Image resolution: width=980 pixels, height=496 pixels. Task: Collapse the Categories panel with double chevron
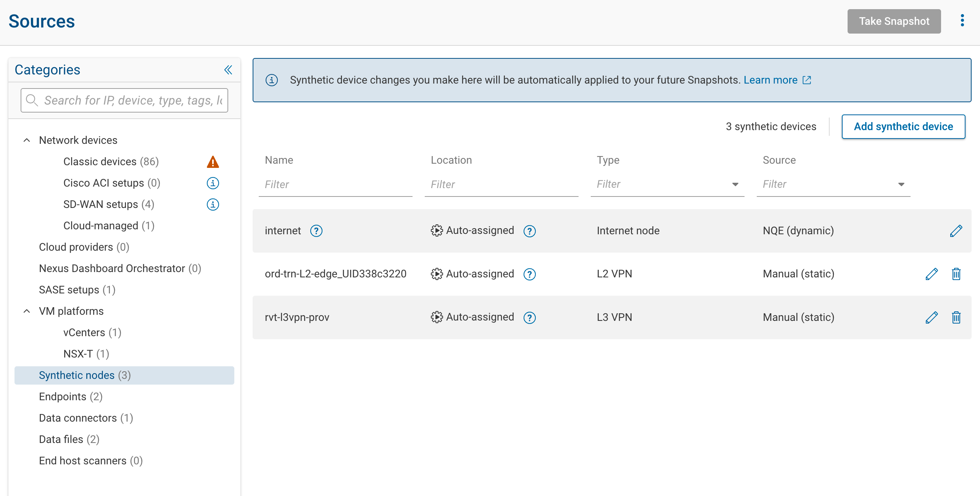pos(228,70)
